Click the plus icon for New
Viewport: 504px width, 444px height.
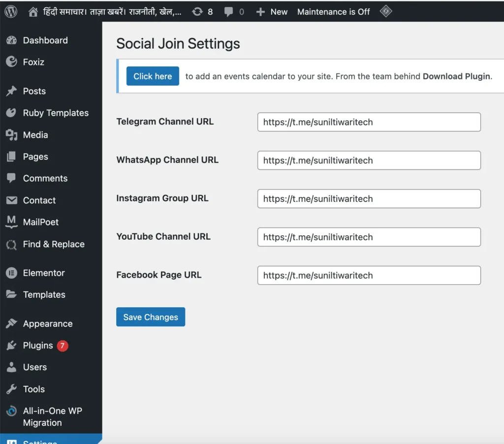coord(260,12)
